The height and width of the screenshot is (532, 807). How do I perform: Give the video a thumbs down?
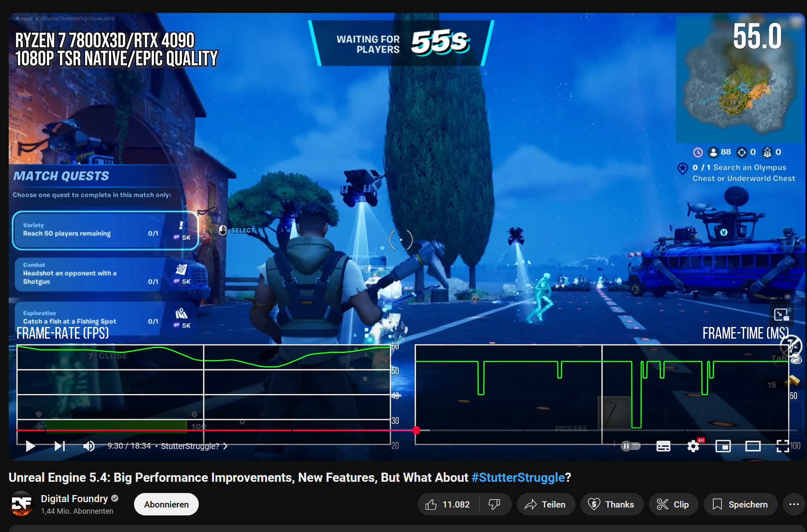pos(494,504)
